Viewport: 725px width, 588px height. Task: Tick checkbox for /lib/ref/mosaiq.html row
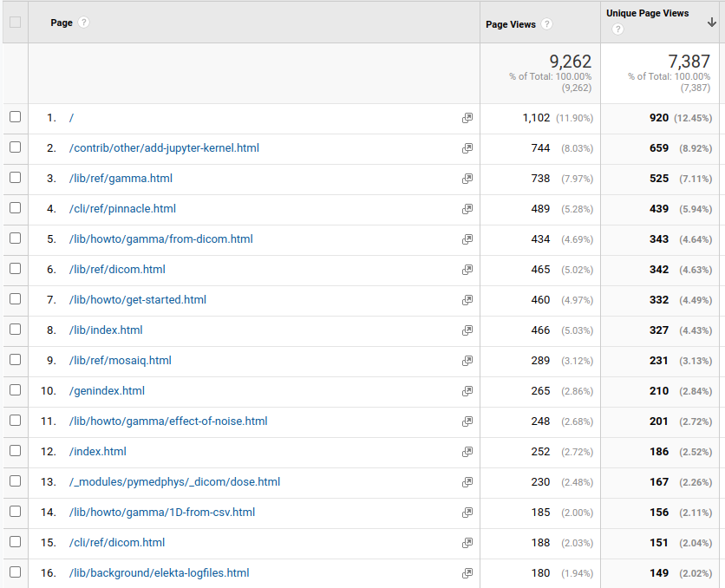[16, 360]
